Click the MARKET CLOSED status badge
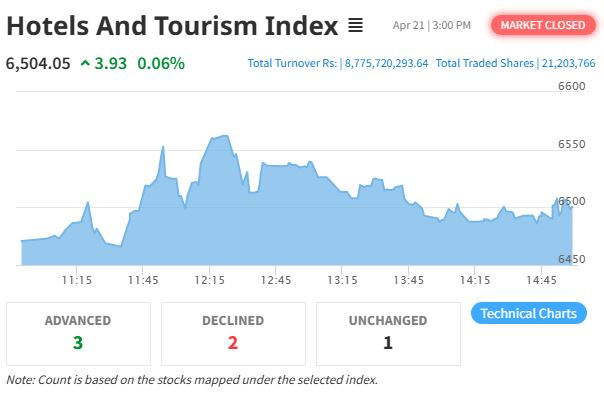The height and width of the screenshot is (409, 604). 543,25
